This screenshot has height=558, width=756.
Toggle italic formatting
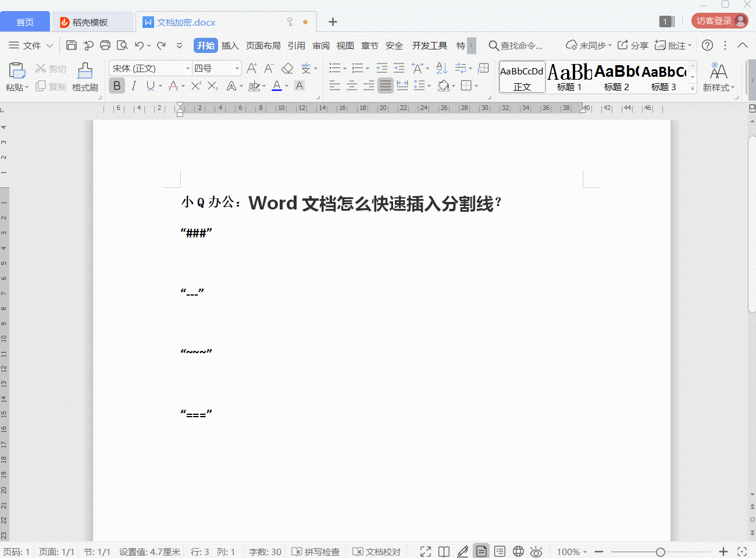[x=134, y=86]
